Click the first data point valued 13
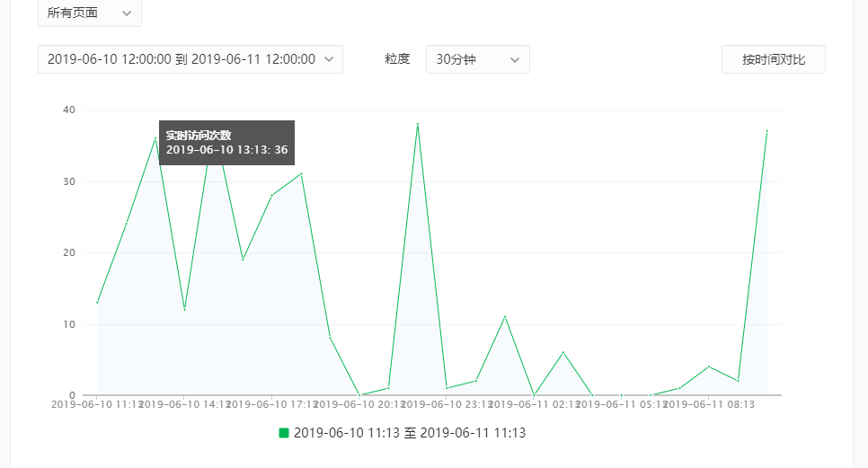 coord(97,302)
